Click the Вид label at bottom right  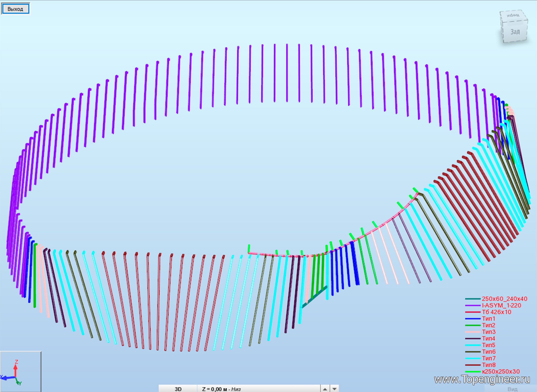(x=512, y=389)
